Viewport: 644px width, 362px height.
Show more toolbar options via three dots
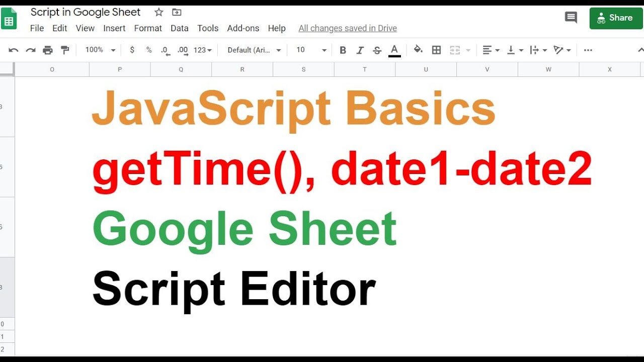pos(588,50)
